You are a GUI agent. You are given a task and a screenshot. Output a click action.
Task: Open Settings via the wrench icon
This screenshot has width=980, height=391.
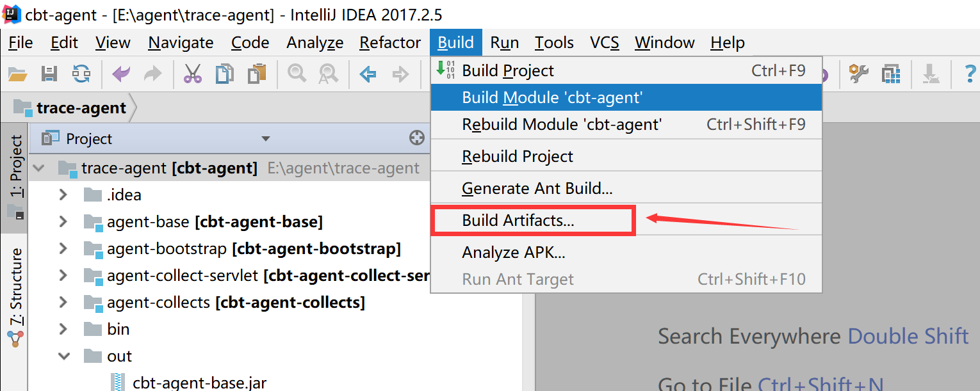pos(858,74)
